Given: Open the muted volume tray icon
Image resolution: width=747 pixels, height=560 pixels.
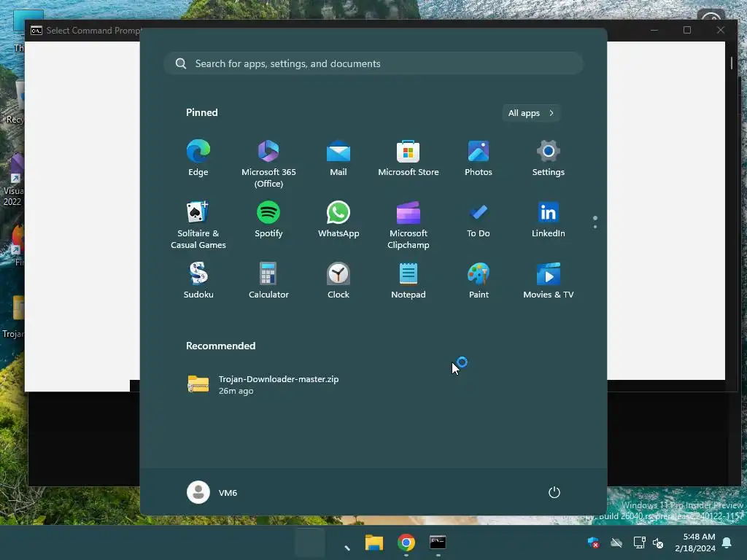Looking at the screenshot, I should tap(658, 542).
